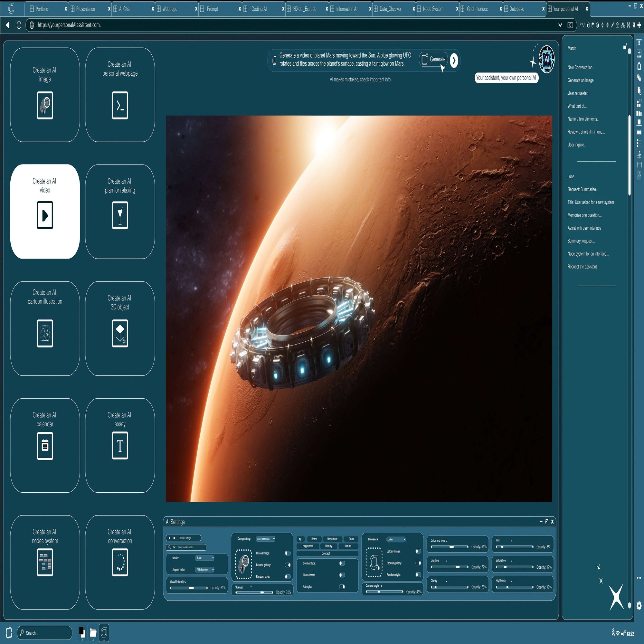Open the Reference Linked dropdown
Screen dimensions: 644x644
coord(396,539)
